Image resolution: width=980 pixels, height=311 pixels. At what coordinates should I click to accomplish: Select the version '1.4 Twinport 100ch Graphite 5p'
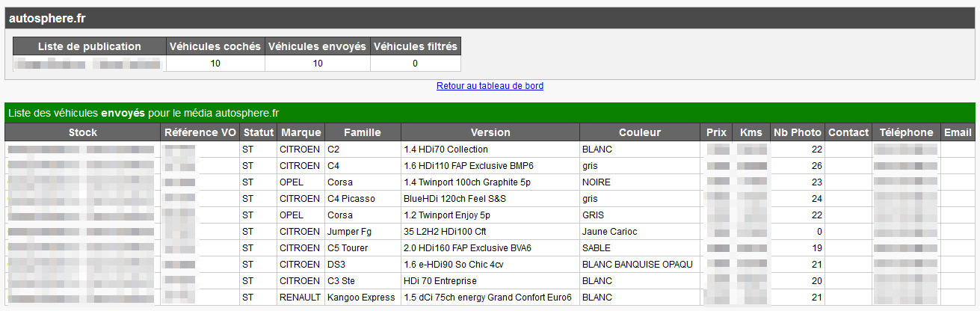tap(467, 182)
